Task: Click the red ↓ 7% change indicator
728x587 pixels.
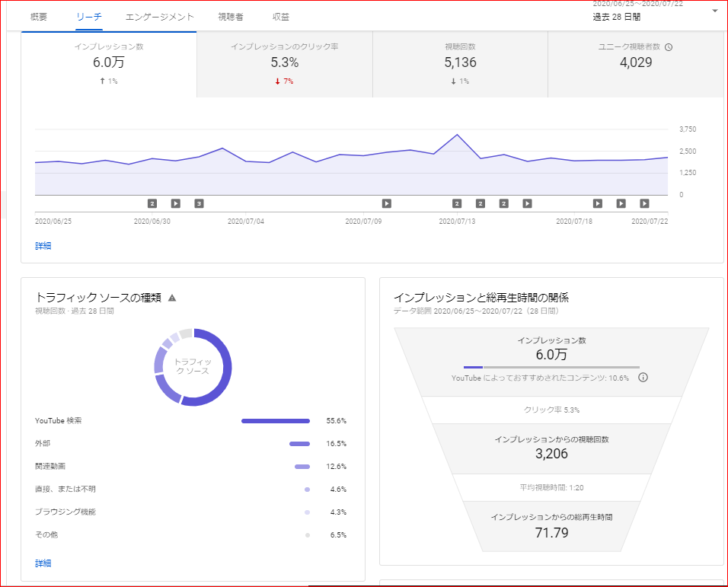Action: tap(284, 81)
